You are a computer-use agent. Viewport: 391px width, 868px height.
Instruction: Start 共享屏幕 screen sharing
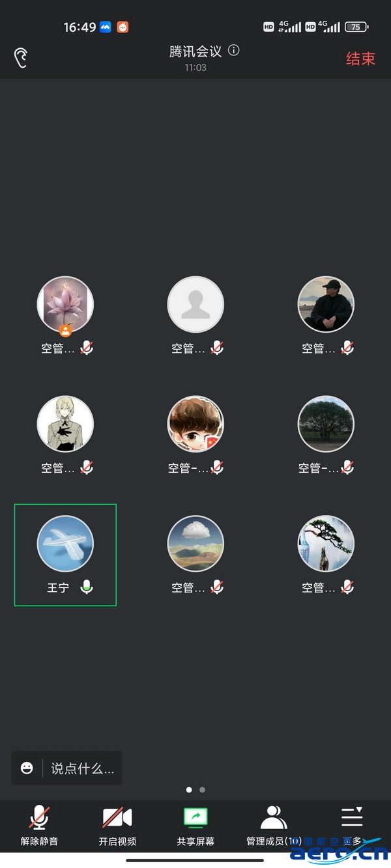195,826
